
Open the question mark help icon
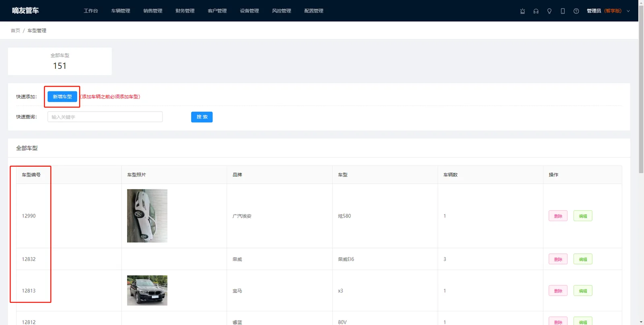576,11
